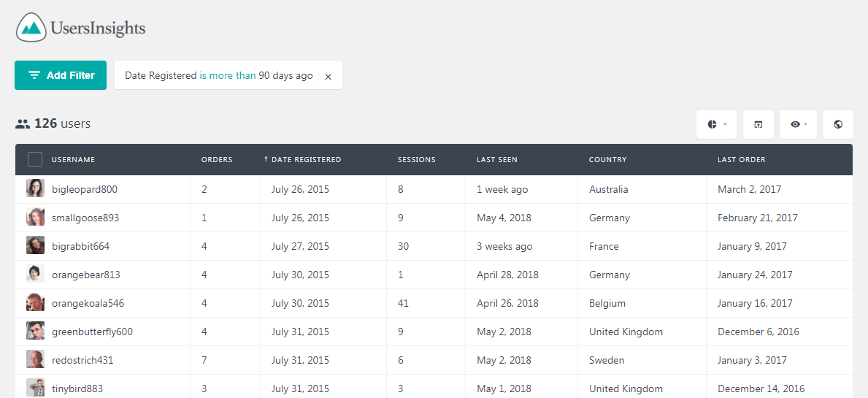
Task: Toggle the select-all users checkbox
Action: (35, 159)
